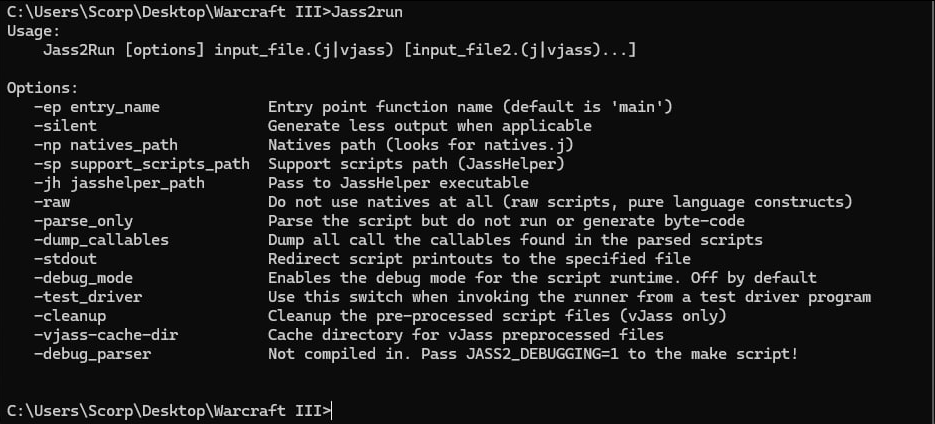Click the 'Pass to JassHelper executable' description
This screenshot has height=424, width=935.
pos(398,183)
